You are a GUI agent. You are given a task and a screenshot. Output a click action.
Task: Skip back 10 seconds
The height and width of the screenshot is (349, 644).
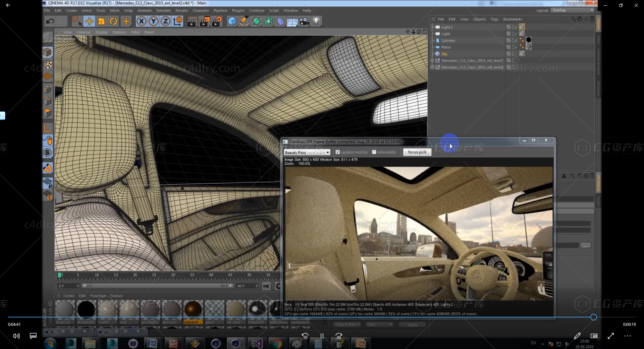pyautogui.click(x=305, y=336)
